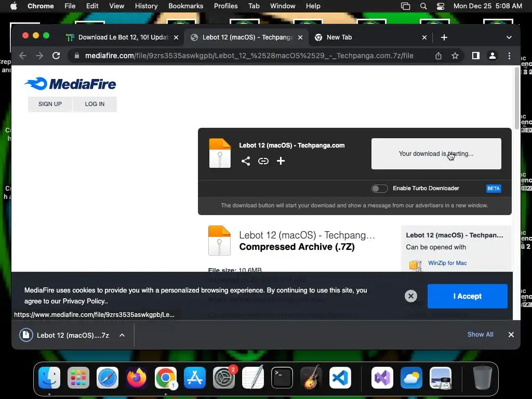Image resolution: width=532 pixels, height=399 pixels.
Task: Open the tab search dropdown arrow
Action: (509, 37)
